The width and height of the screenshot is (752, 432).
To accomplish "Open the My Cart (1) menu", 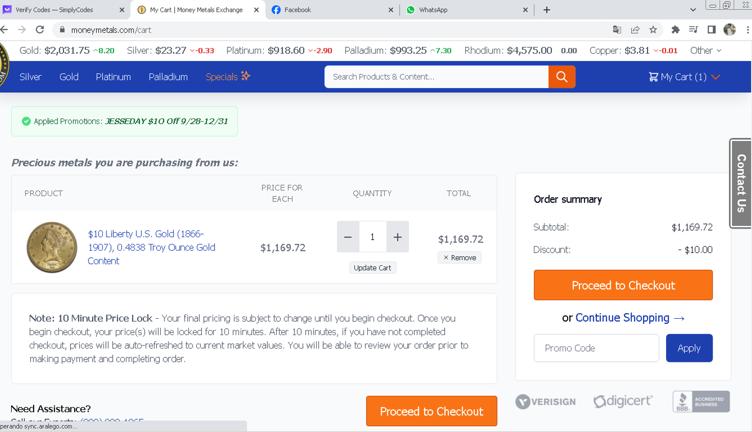I will point(684,77).
